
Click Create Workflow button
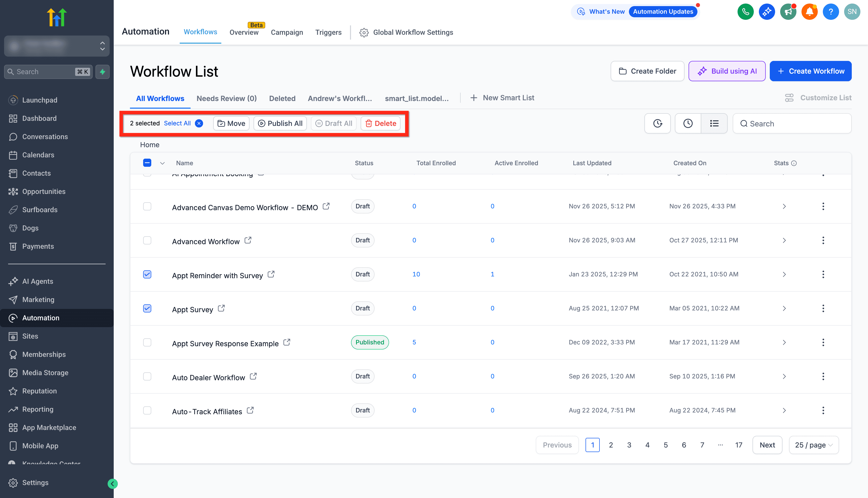click(811, 71)
